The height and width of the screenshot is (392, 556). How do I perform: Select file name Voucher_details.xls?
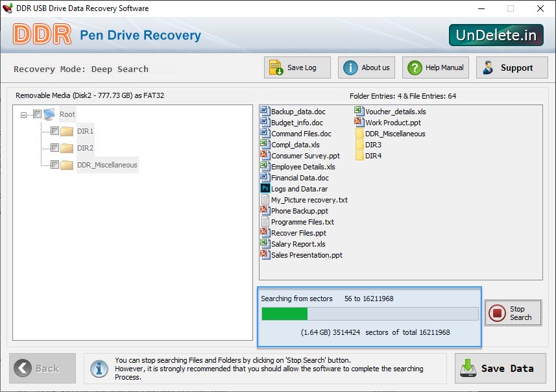tap(396, 112)
